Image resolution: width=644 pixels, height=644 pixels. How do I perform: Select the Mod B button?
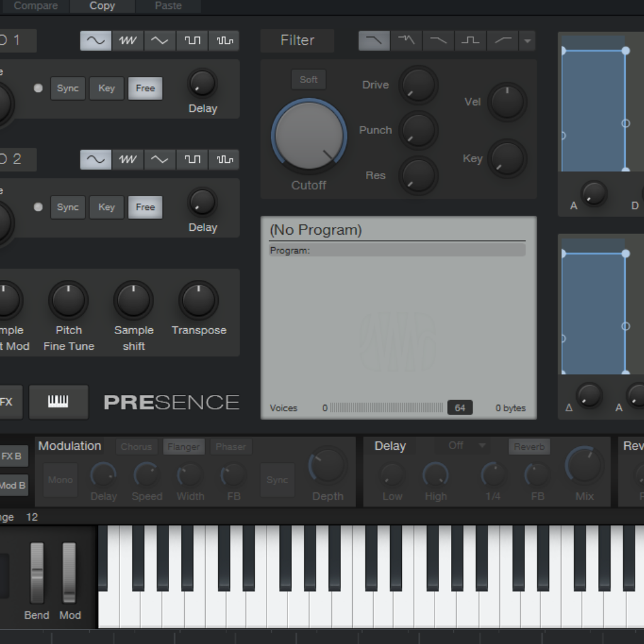pyautogui.click(x=13, y=486)
